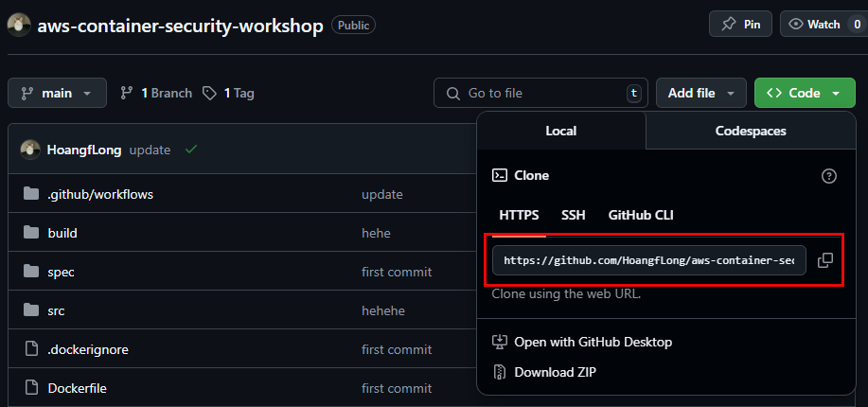
Task: Open the main branch selector dropdown
Action: 57,93
